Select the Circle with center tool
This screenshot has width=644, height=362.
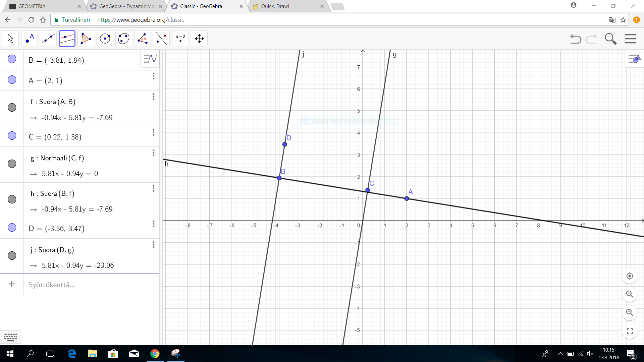[x=105, y=39]
